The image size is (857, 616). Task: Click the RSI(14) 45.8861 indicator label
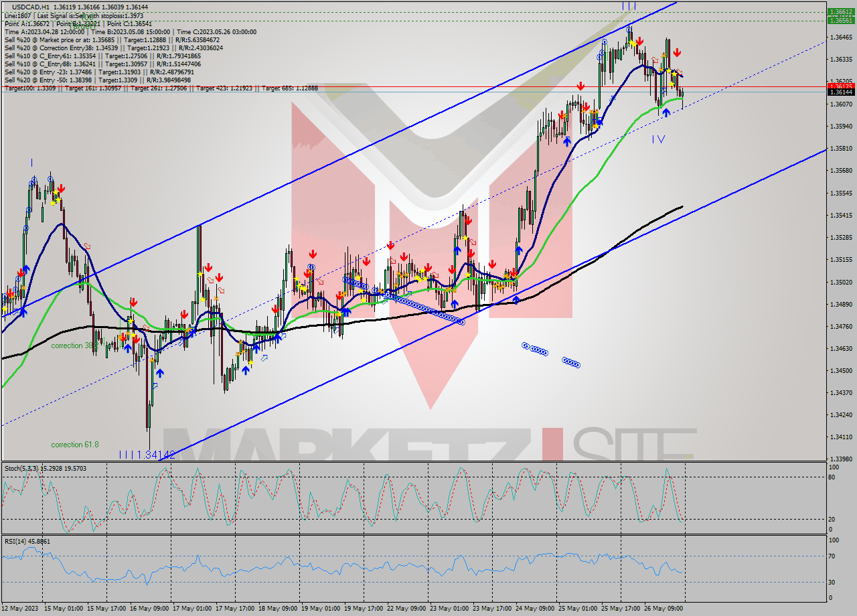[x=27, y=541]
